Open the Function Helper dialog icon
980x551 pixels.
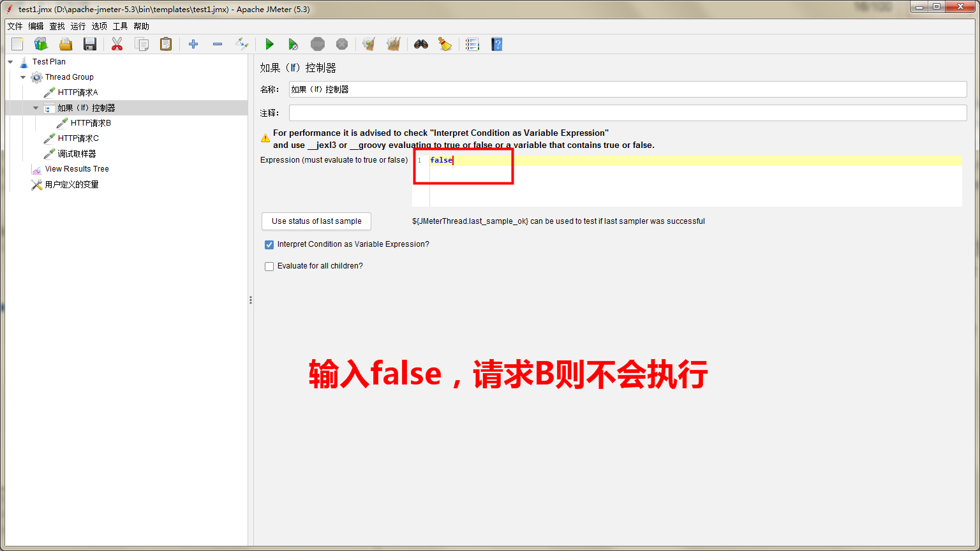click(x=471, y=44)
